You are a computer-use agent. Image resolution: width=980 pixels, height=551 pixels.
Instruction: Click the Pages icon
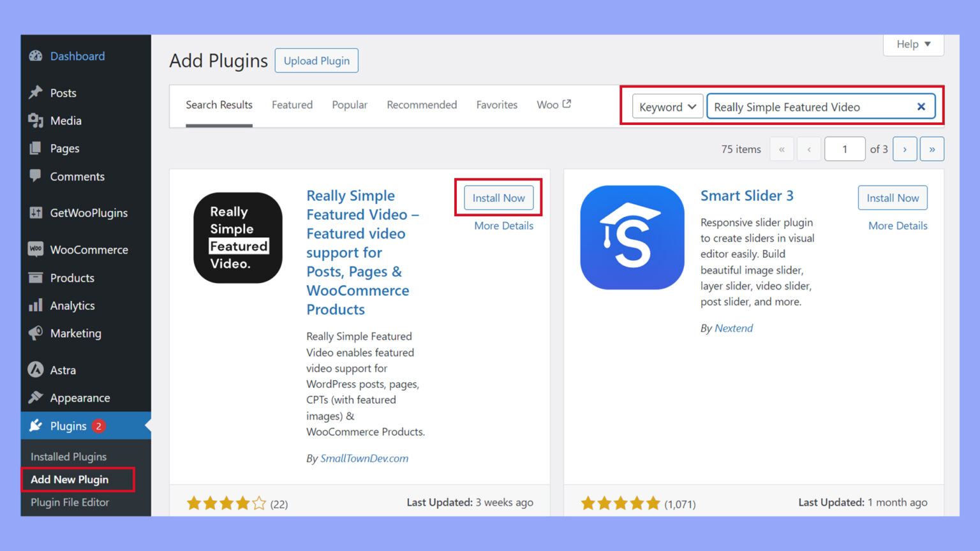(x=36, y=148)
